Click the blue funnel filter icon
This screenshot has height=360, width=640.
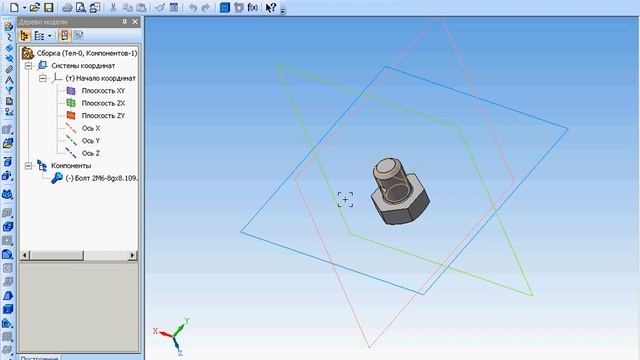[9, 91]
